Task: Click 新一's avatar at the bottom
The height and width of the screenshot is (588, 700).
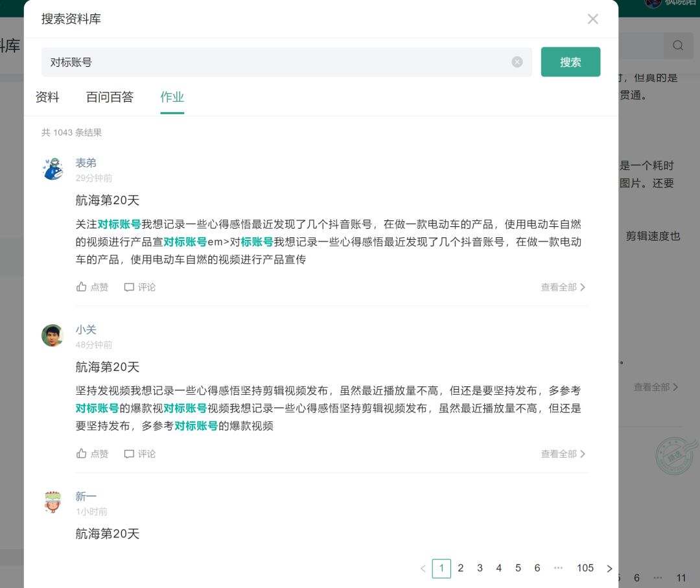Action: (x=52, y=502)
